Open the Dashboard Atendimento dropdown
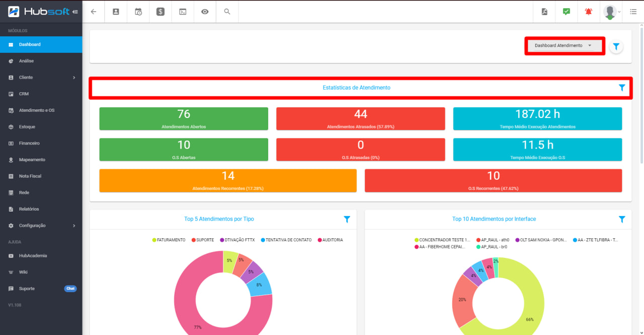The image size is (644, 335). click(x=565, y=45)
